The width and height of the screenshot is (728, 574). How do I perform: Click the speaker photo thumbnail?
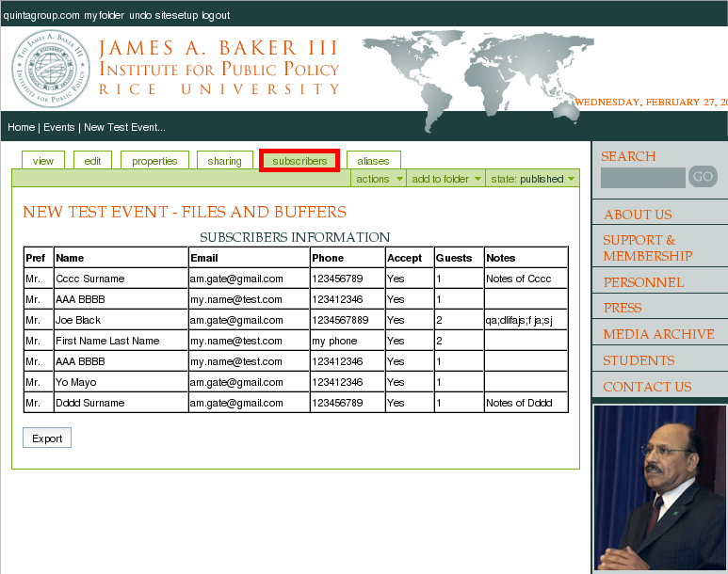click(x=660, y=487)
